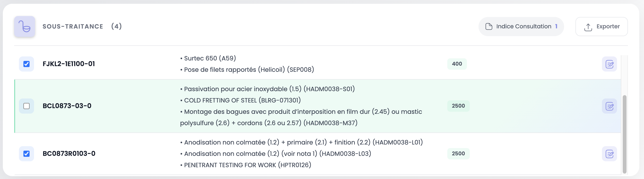The height and width of the screenshot is (179, 644).
Task: Click the Exporter button
Action: tap(601, 26)
